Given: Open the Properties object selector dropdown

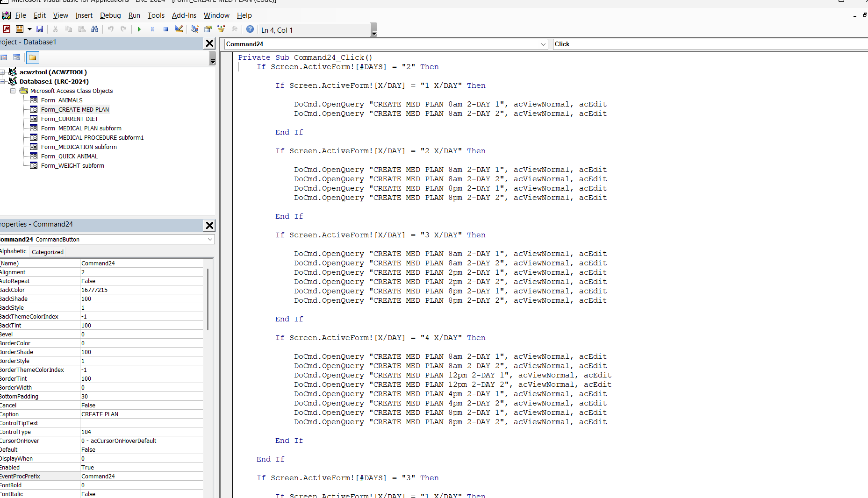Looking at the screenshot, I should pyautogui.click(x=210, y=239).
